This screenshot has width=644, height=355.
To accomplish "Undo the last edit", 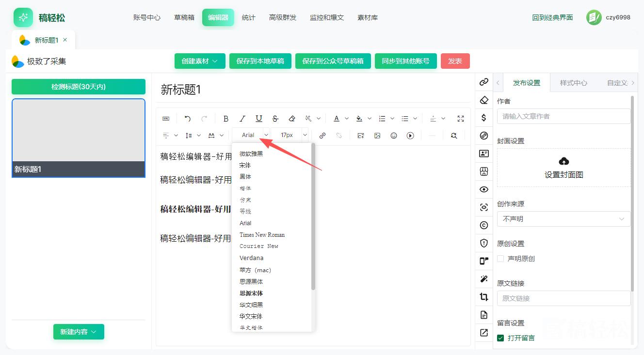I will tap(188, 119).
